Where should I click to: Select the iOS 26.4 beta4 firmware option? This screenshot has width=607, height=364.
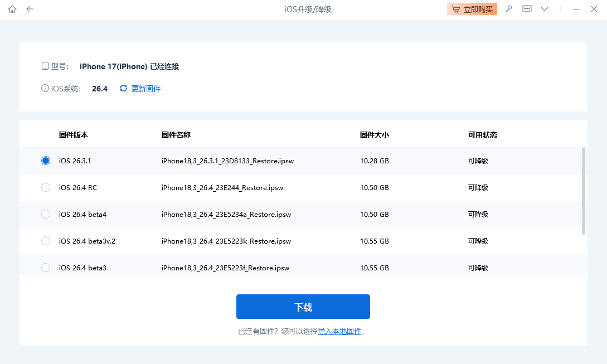pyautogui.click(x=45, y=214)
